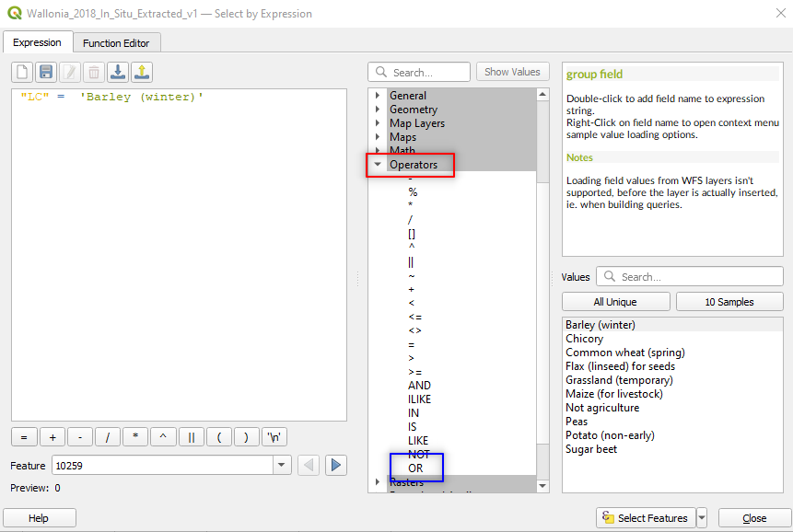This screenshot has width=793, height=532.
Task: Select the Common wheat (spring) value
Action: 625,353
